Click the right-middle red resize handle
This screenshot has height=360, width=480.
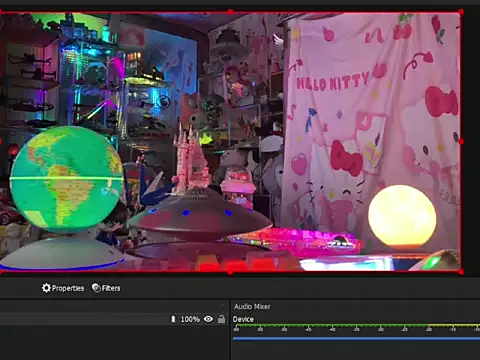pyautogui.click(x=461, y=142)
